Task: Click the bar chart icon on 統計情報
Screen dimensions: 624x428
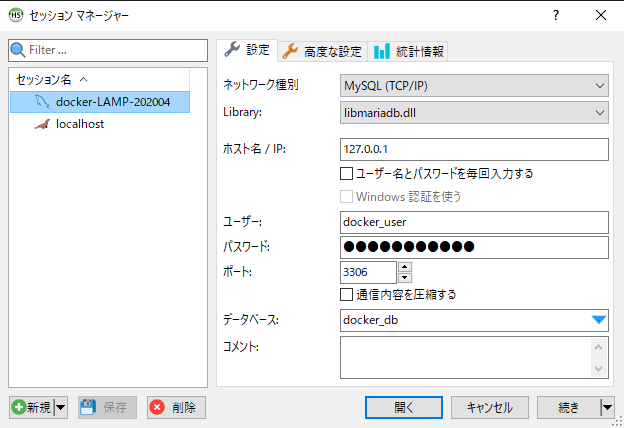Action: [x=382, y=51]
